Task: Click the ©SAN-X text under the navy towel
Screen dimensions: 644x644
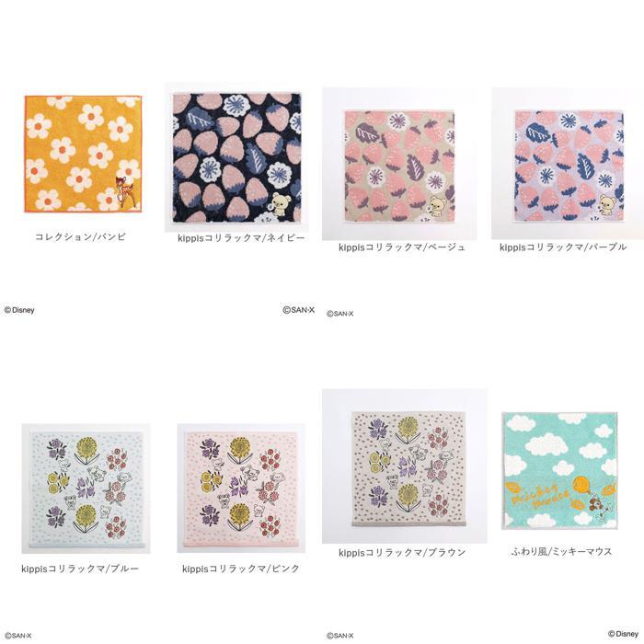Action: pyautogui.click(x=299, y=310)
